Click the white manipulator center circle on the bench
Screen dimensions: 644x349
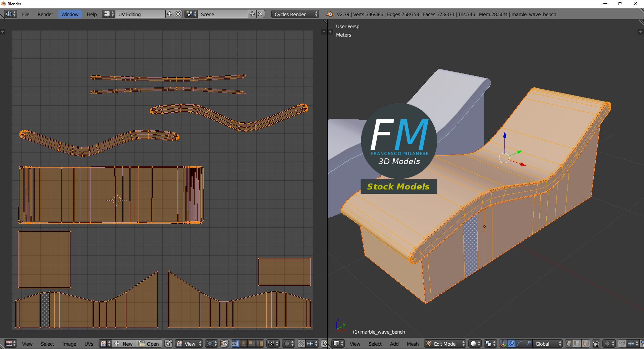[x=504, y=158]
